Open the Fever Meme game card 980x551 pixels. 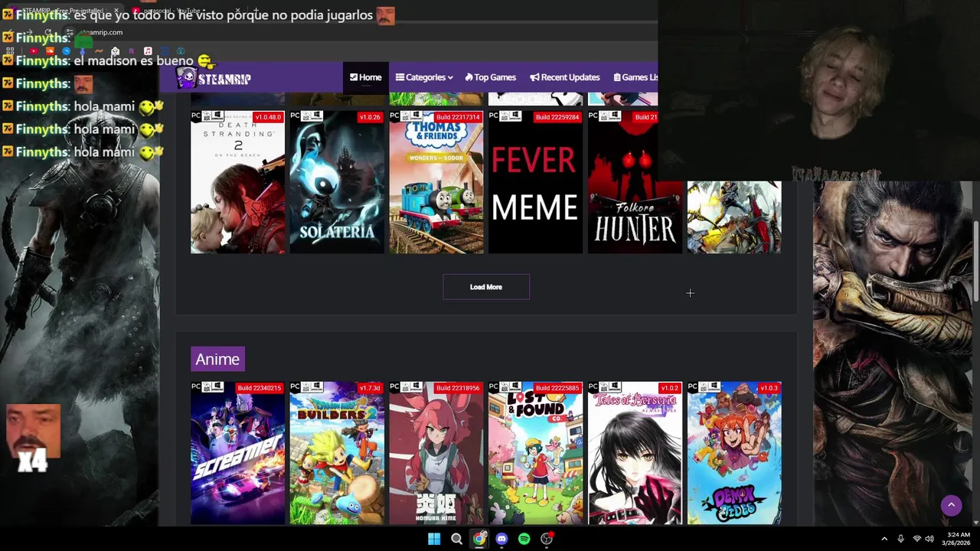[x=535, y=182]
